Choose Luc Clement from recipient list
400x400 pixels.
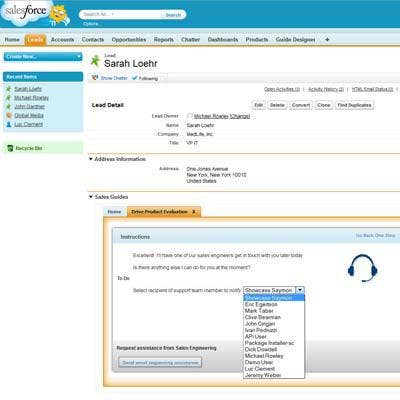coord(260,369)
